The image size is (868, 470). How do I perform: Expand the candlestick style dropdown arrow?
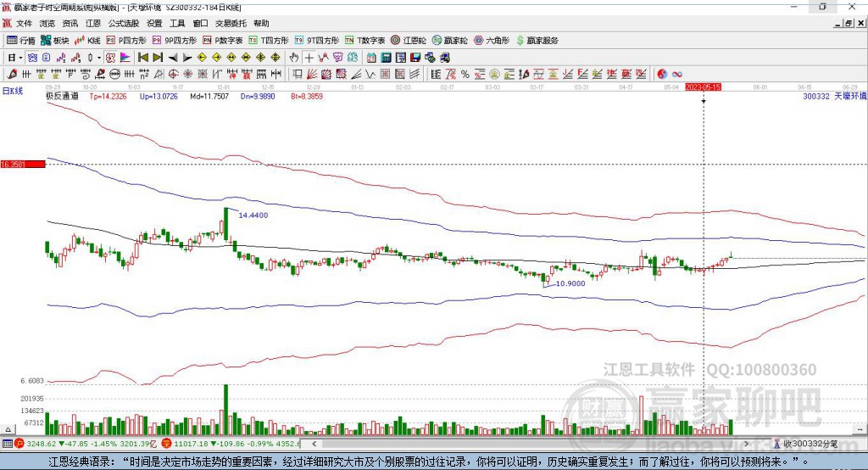99,58
